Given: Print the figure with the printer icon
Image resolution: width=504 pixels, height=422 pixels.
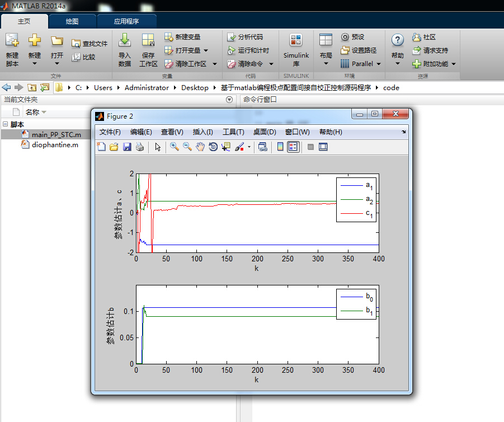Looking at the screenshot, I should 140,147.
